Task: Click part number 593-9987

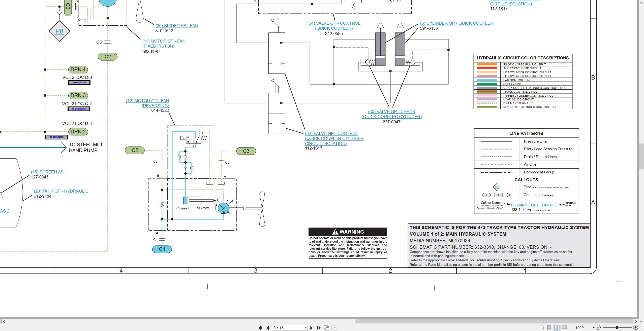Action: click(151, 52)
